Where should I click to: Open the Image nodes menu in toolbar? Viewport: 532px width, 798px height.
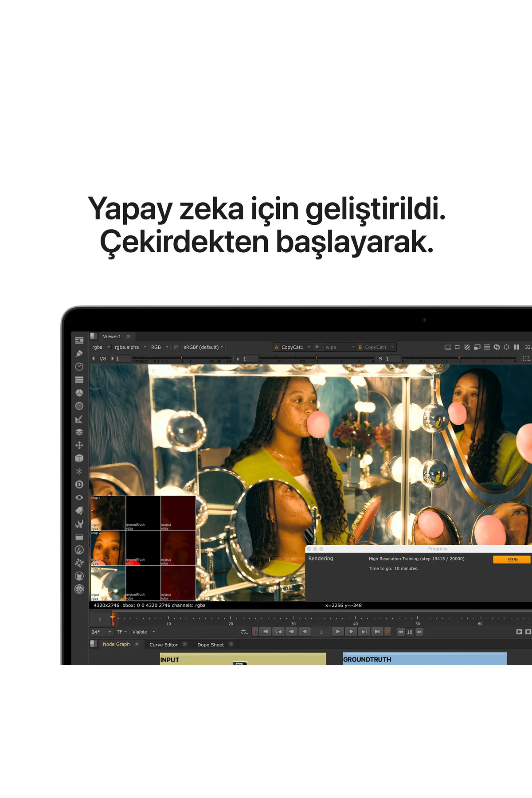tap(79, 340)
